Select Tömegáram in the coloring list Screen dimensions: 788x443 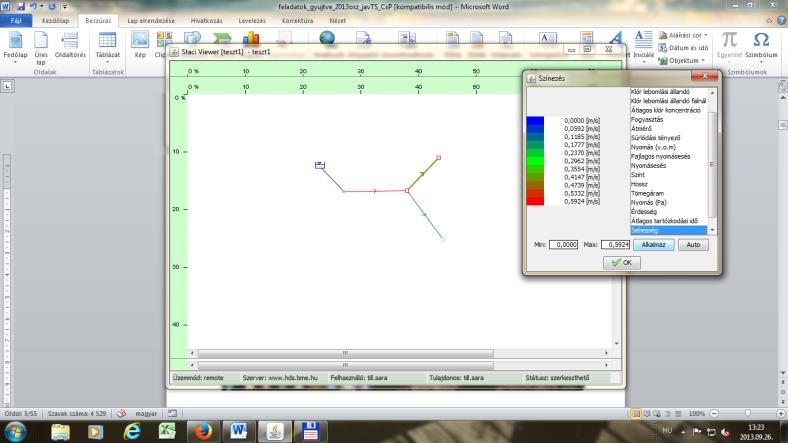point(668,193)
